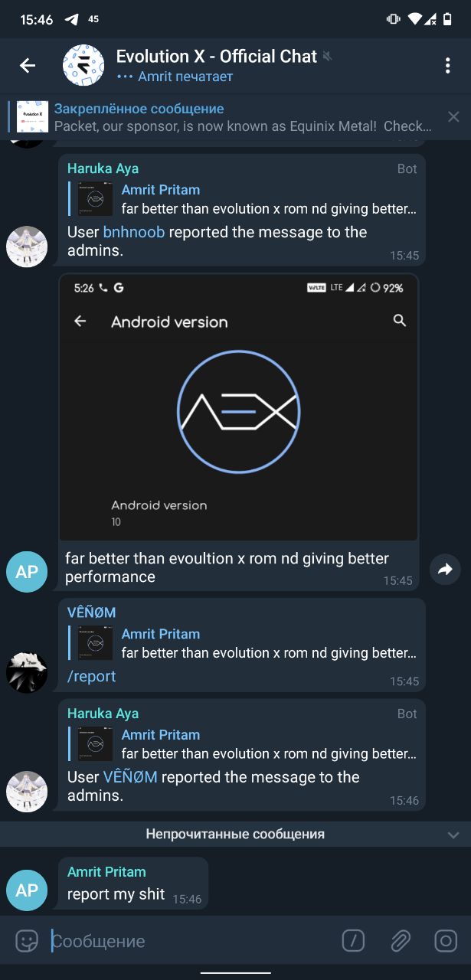Open Evolution X group avatar profile
The height and width of the screenshot is (980, 471).
[x=83, y=66]
